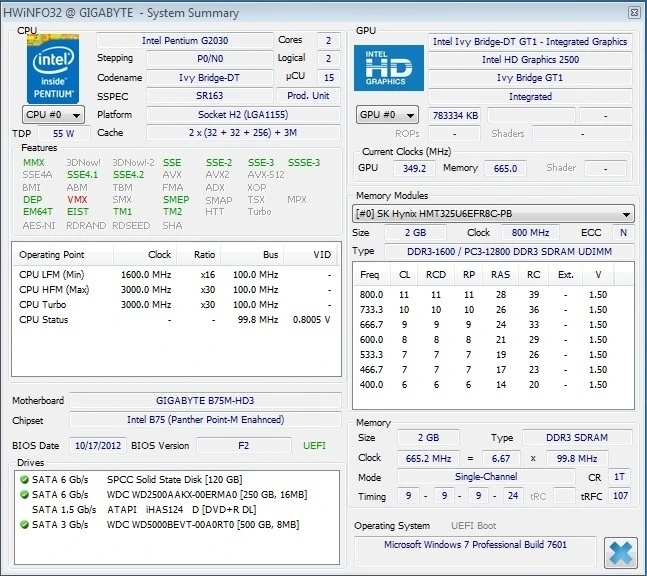The image size is (647, 576).
Task: Select the ATAPI iHAS124 DVD drive entry
Action: 177,510
